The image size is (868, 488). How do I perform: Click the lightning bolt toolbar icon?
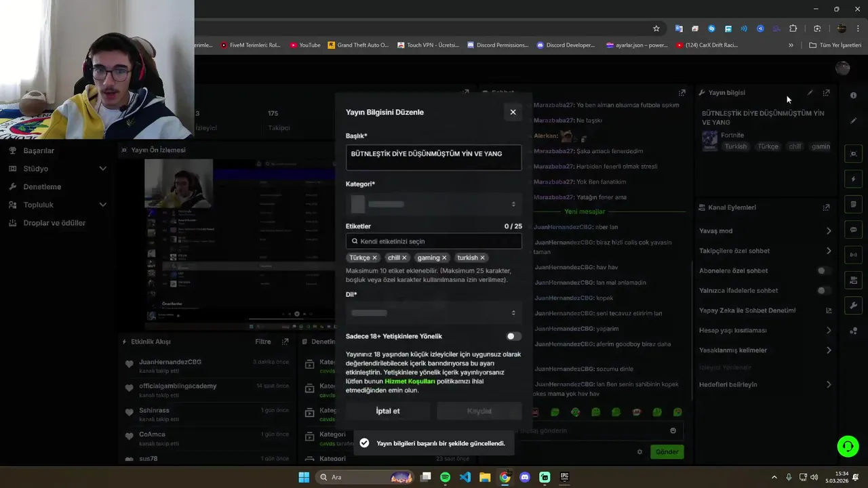(853, 179)
